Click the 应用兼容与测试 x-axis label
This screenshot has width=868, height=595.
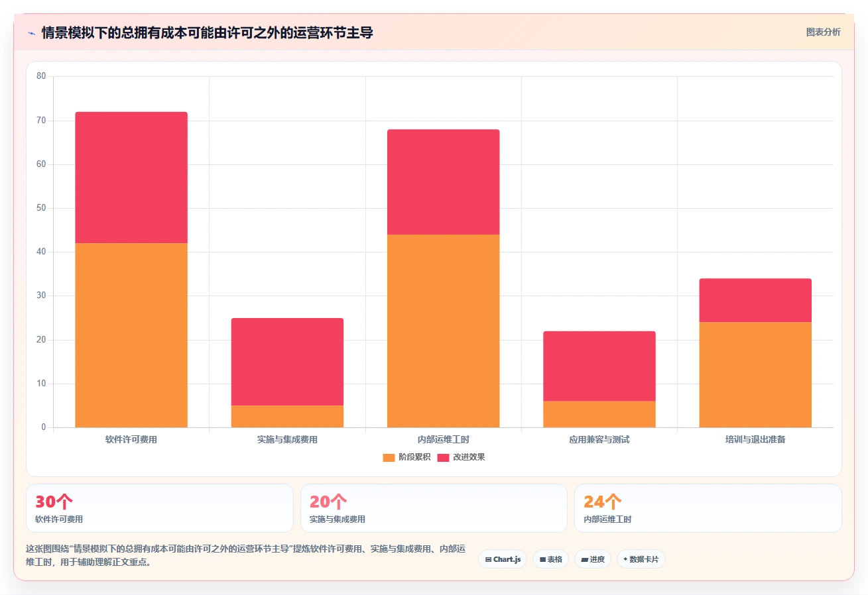(599, 439)
